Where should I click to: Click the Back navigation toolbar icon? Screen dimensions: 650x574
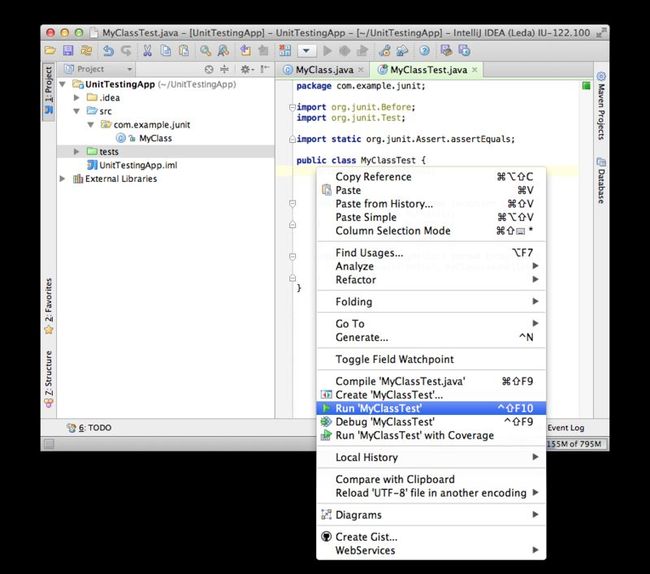(245, 51)
